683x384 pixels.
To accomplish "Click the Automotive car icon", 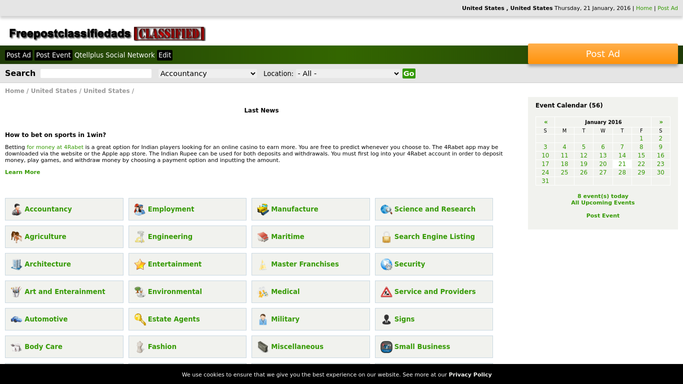I will (x=16, y=319).
